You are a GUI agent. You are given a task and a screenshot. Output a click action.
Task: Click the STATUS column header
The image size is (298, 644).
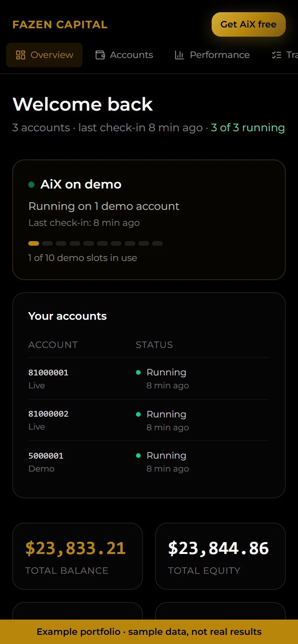click(x=154, y=345)
